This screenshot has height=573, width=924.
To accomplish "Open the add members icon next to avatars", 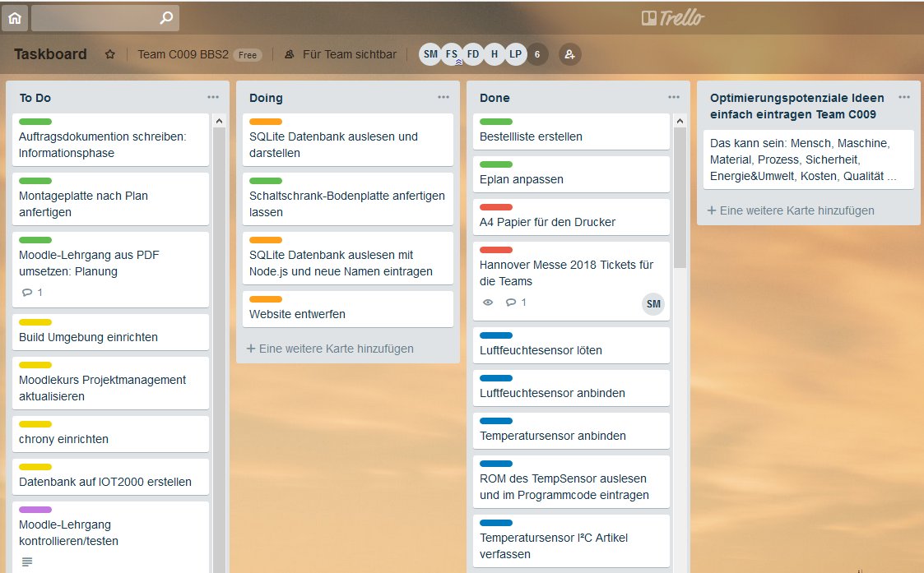I will coord(569,54).
